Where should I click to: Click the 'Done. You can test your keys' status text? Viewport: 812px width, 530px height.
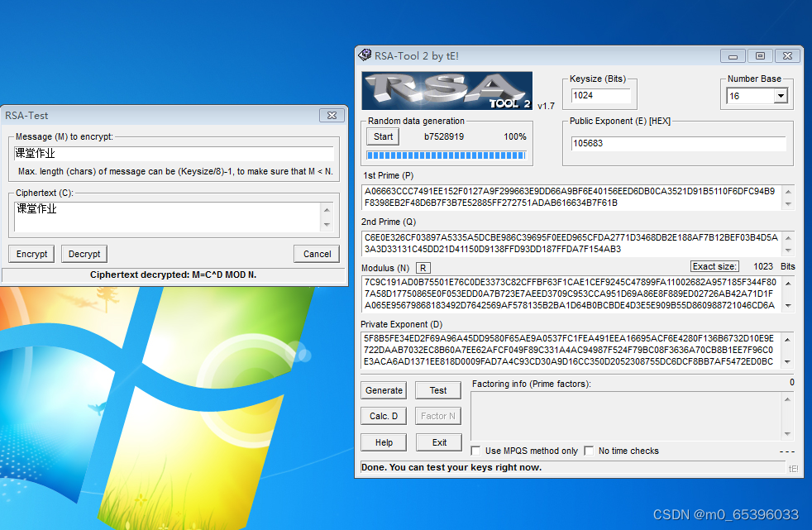451,467
